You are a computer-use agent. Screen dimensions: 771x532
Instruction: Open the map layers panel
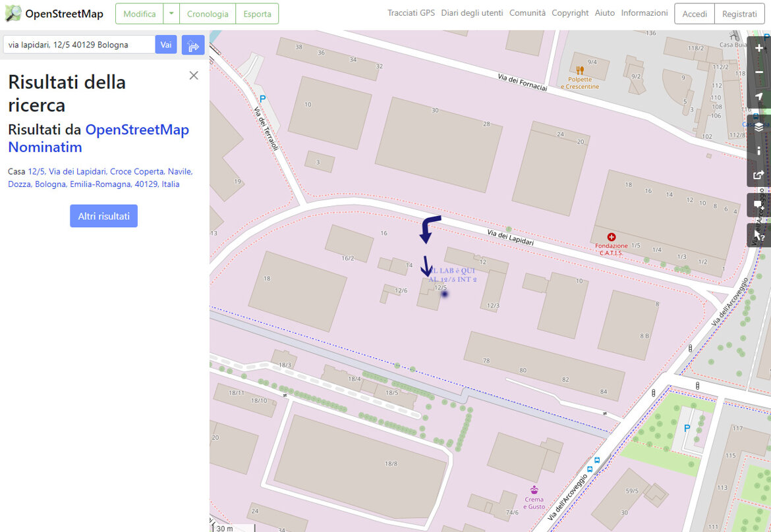click(x=759, y=126)
